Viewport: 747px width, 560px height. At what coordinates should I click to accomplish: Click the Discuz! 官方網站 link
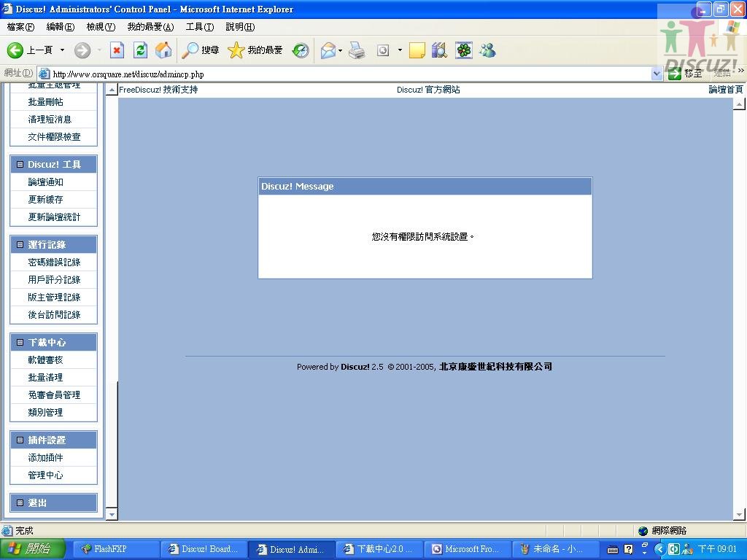pyautogui.click(x=428, y=90)
